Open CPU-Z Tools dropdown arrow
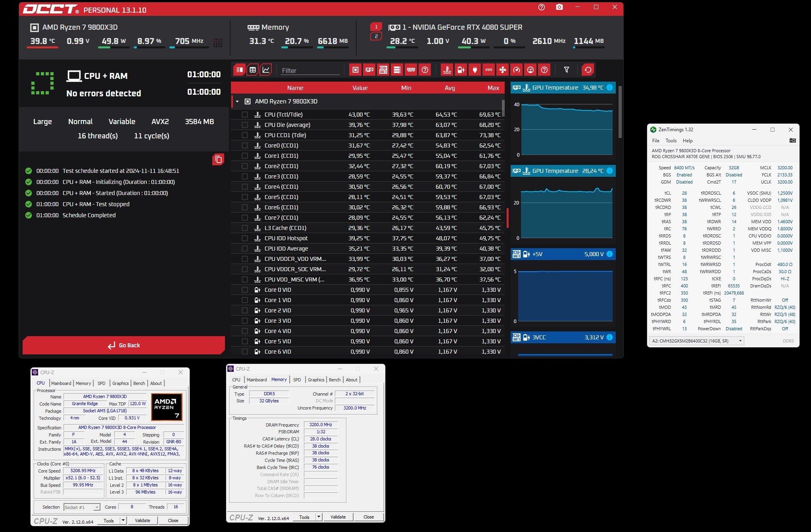The width and height of the screenshot is (811, 532). [123, 521]
